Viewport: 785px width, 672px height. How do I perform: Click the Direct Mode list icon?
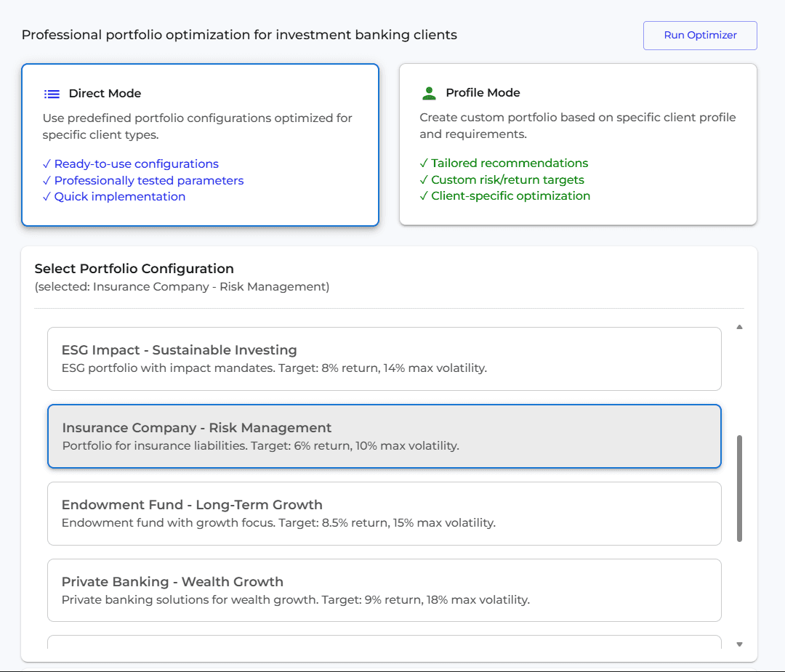click(x=52, y=93)
